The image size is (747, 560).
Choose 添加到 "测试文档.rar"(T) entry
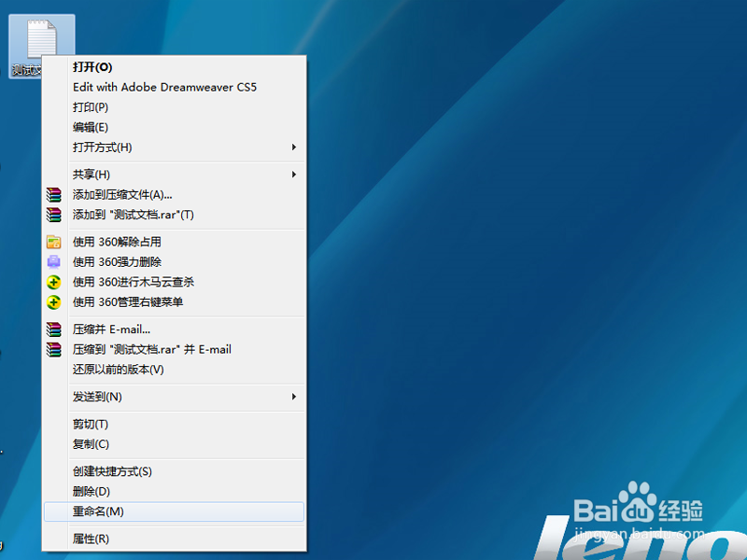click(174, 215)
